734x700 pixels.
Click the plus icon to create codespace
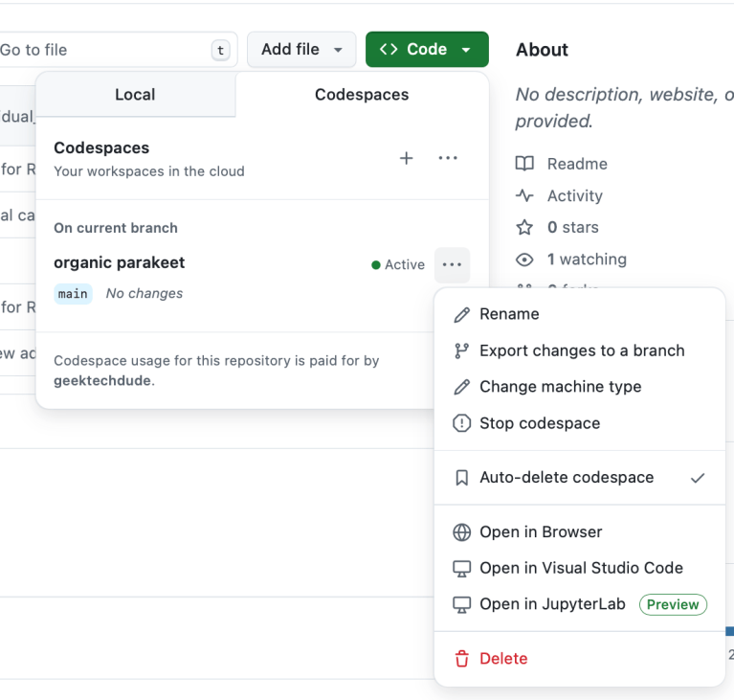(x=407, y=158)
